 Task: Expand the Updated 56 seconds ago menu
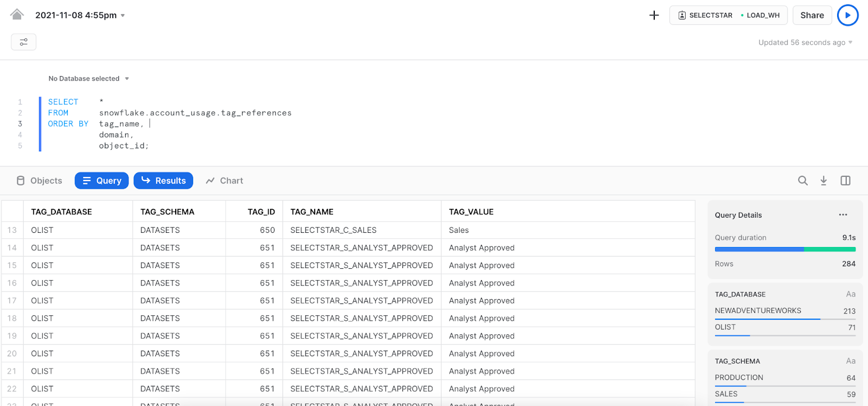coord(805,42)
